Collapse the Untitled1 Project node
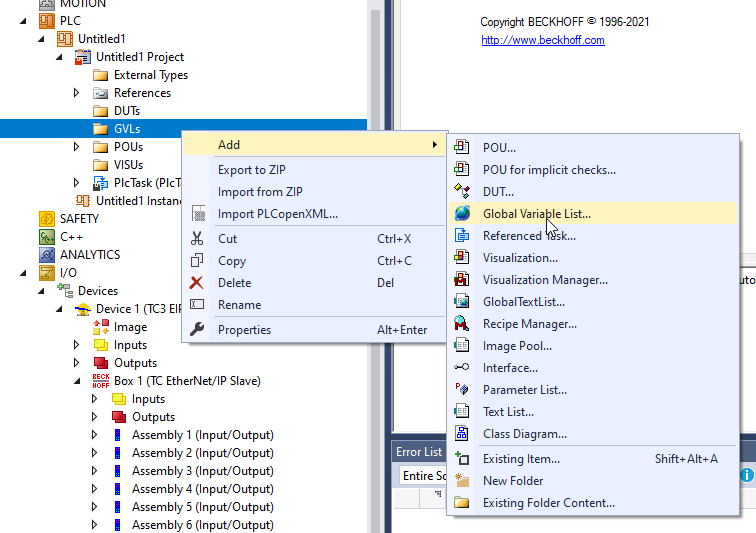 (59, 57)
